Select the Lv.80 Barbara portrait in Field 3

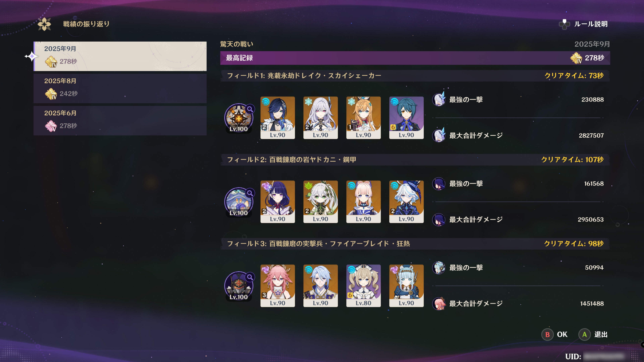point(363,286)
